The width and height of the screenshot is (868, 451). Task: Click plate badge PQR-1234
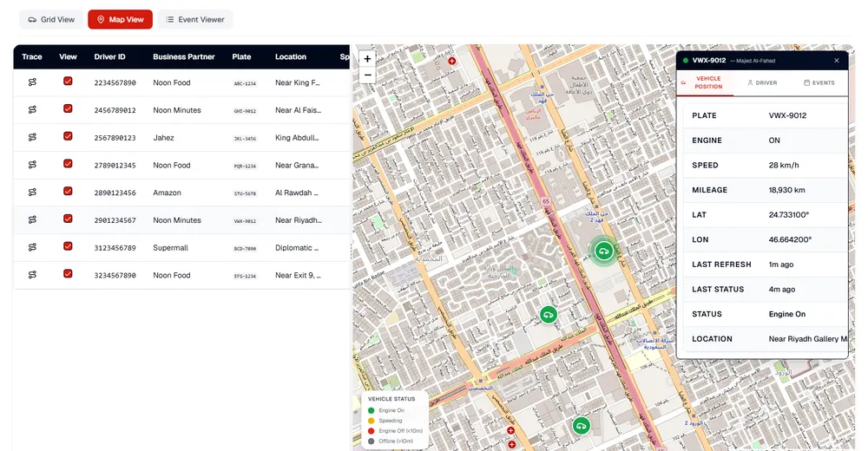coord(245,166)
